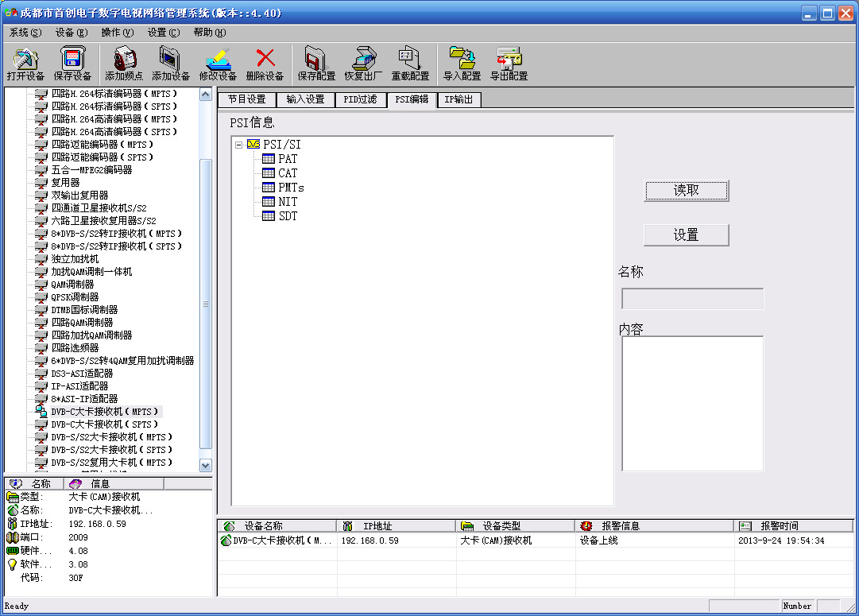Collapse the PSI/SI tree root node
Viewport: 859px width, 616px height.
239,145
